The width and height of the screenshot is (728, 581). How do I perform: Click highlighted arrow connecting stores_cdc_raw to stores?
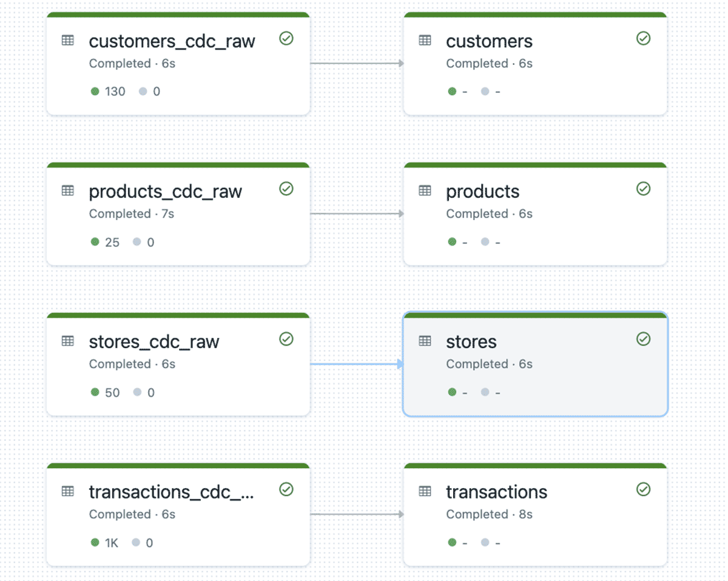[356, 364]
